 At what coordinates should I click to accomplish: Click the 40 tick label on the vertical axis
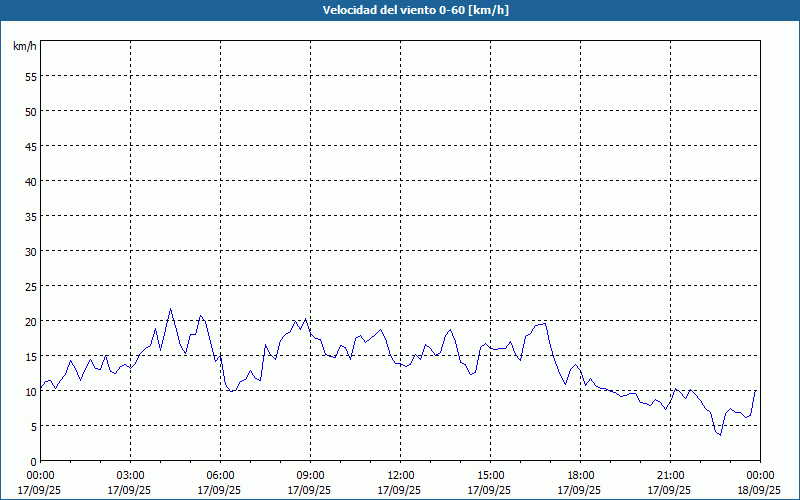30,182
